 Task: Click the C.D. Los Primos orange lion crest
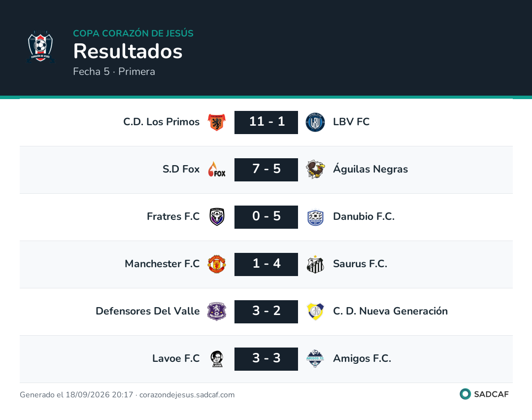tap(217, 122)
